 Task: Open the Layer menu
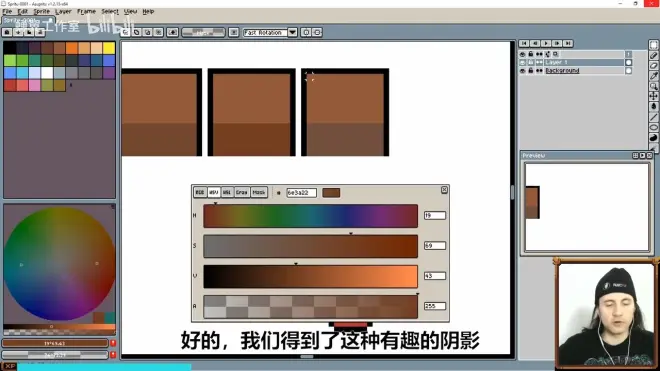(x=63, y=12)
